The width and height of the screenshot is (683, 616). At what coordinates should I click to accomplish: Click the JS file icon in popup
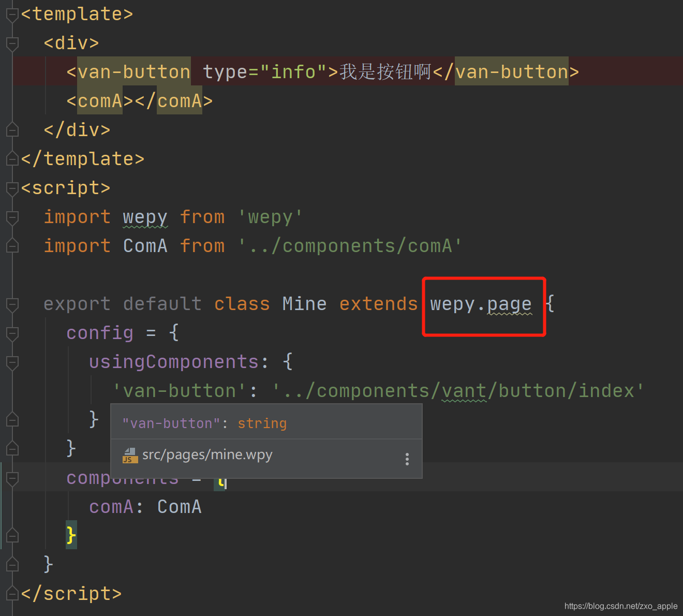[x=129, y=456]
